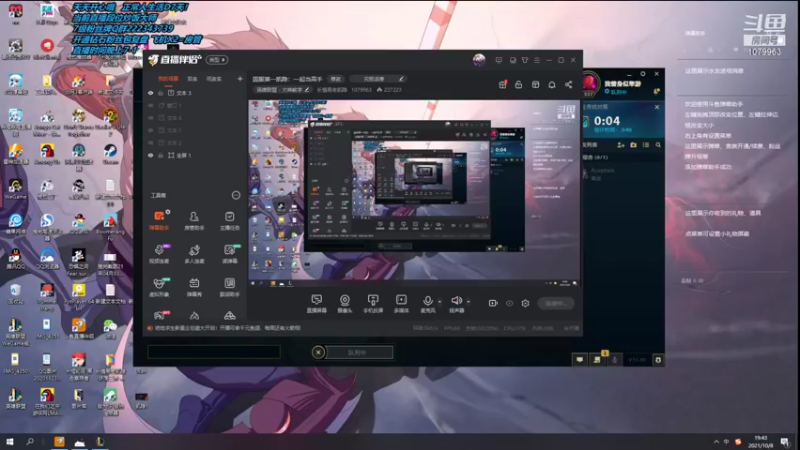Click the gift box icon with red badge
Image resolution: width=800 pixels, height=450 pixels.
pyautogui.click(x=503, y=85)
